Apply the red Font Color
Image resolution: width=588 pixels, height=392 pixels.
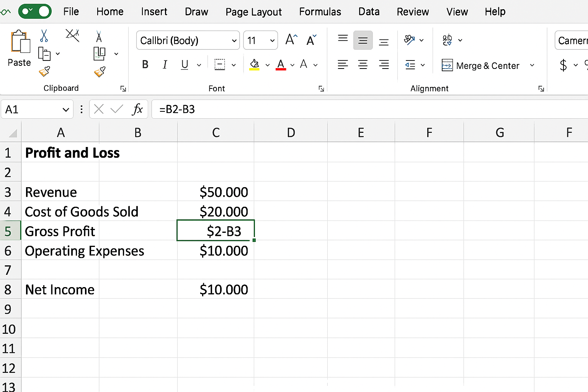click(281, 65)
